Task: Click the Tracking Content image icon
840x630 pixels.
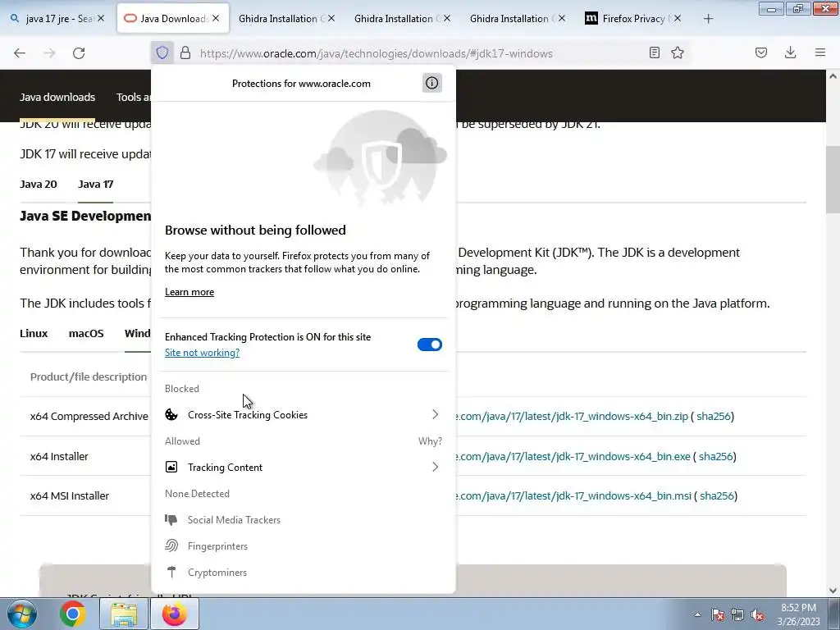Action: tap(171, 467)
